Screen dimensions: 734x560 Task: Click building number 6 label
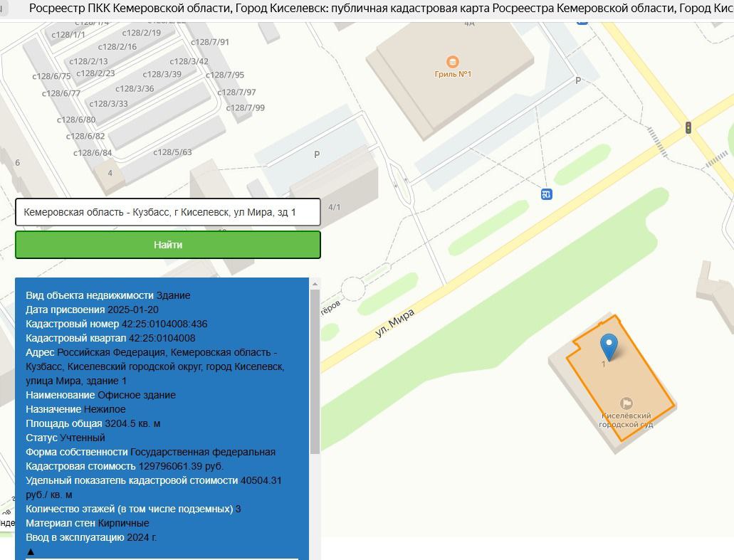[17, 163]
